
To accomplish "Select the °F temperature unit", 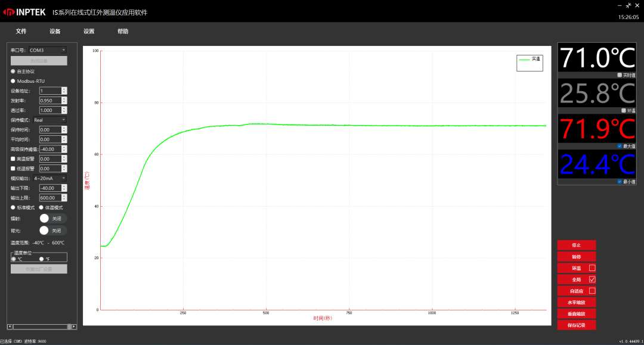I will coord(41,259).
